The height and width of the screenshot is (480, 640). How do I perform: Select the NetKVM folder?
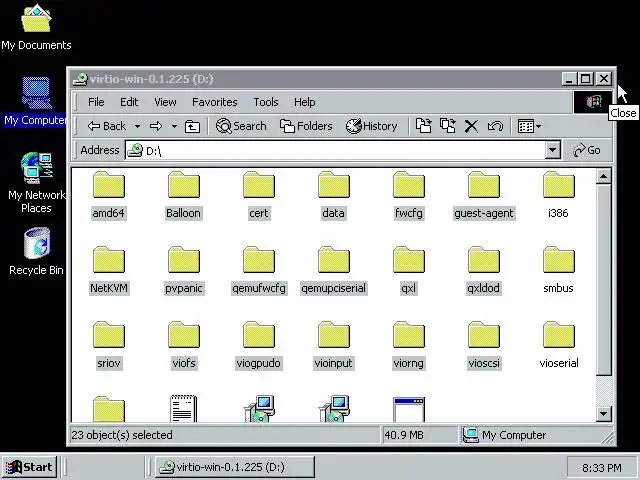pos(109,271)
